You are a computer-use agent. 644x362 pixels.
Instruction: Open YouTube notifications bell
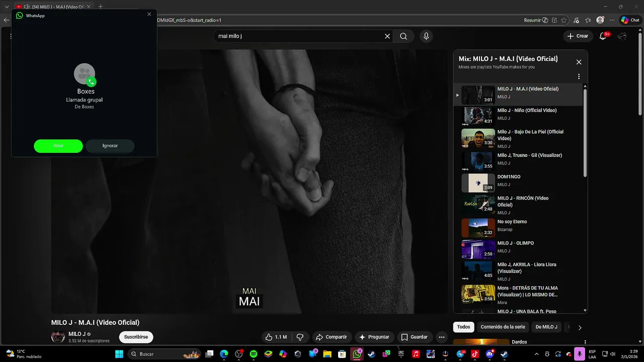tap(603, 36)
